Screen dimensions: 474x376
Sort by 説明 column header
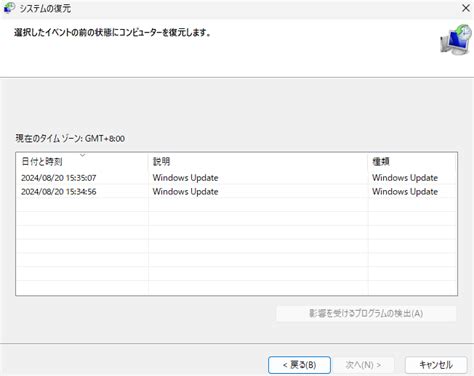(x=258, y=162)
